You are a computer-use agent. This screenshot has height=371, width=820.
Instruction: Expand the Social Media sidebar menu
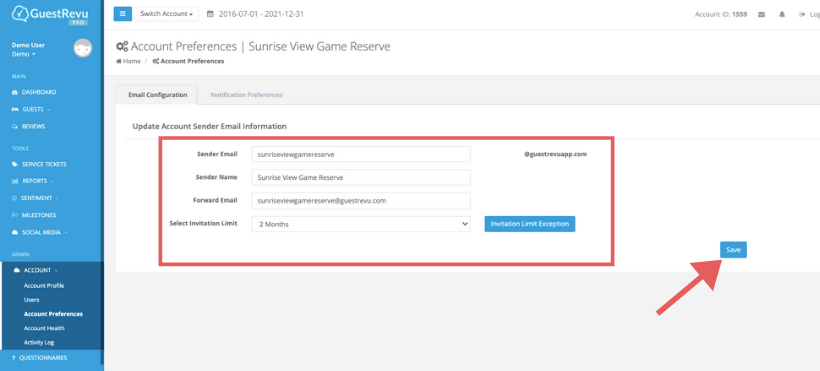(44, 232)
